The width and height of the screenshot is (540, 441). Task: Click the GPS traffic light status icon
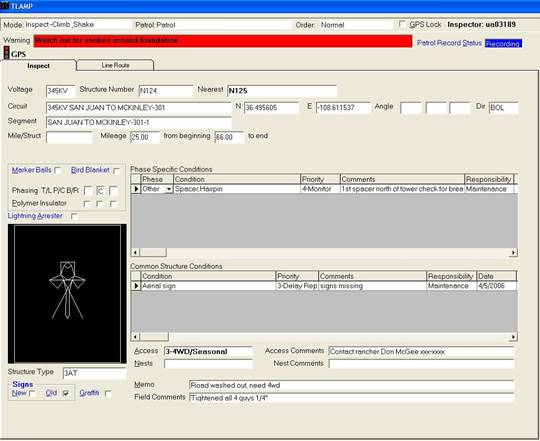[x=6, y=52]
